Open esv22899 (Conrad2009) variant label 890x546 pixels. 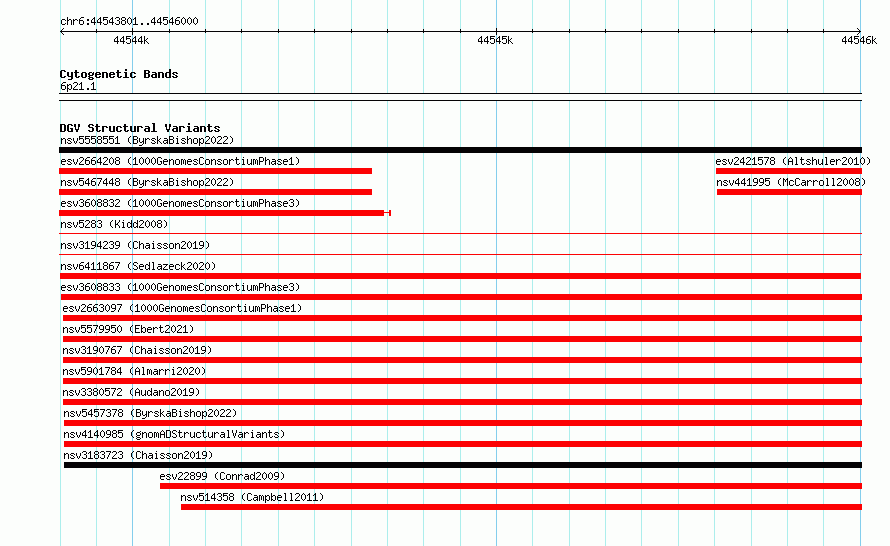(x=222, y=476)
